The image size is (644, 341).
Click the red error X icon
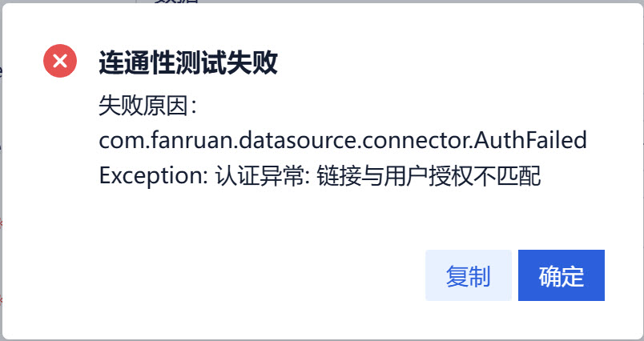(x=60, y=62)
